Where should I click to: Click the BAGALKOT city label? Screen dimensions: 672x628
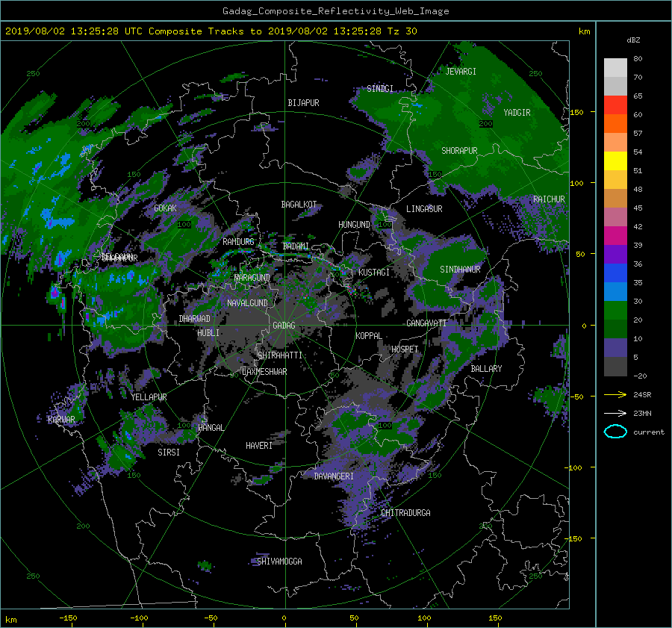coord(299,205)
